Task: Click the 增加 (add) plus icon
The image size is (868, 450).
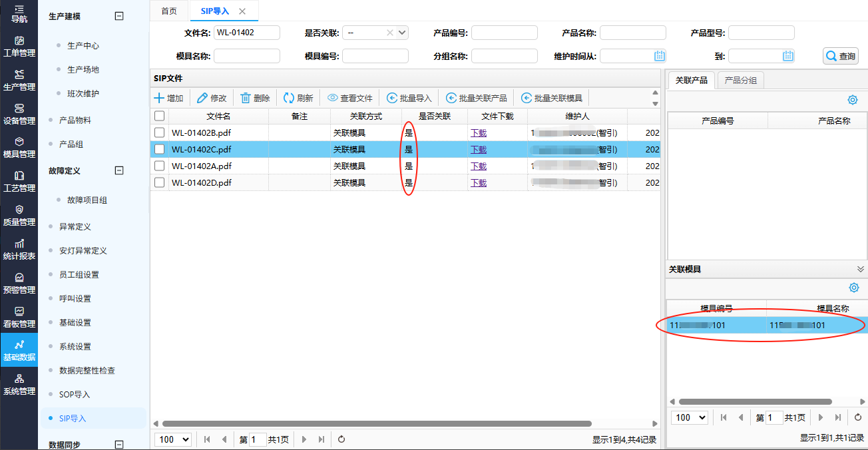Action: (x=159, y=98)
